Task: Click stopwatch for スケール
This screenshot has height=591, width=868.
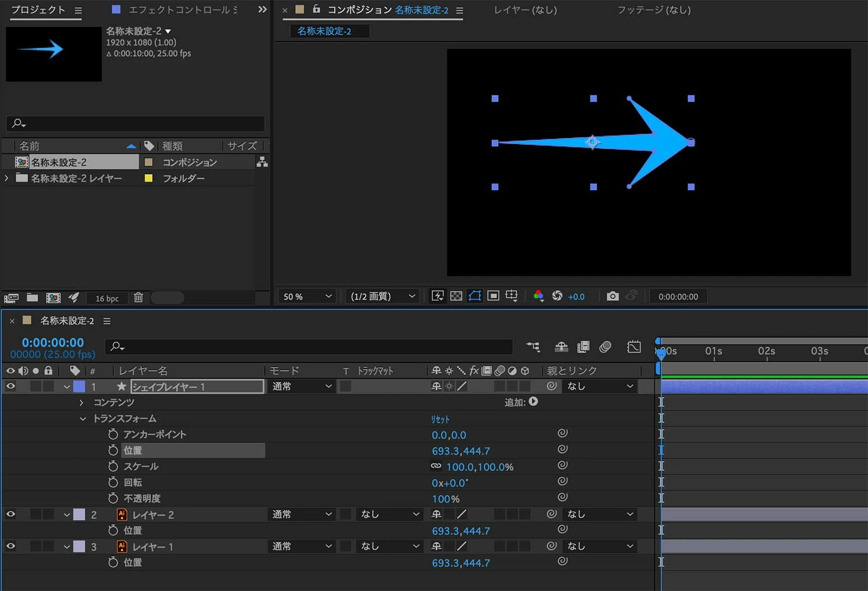Action: click(113, 466)
